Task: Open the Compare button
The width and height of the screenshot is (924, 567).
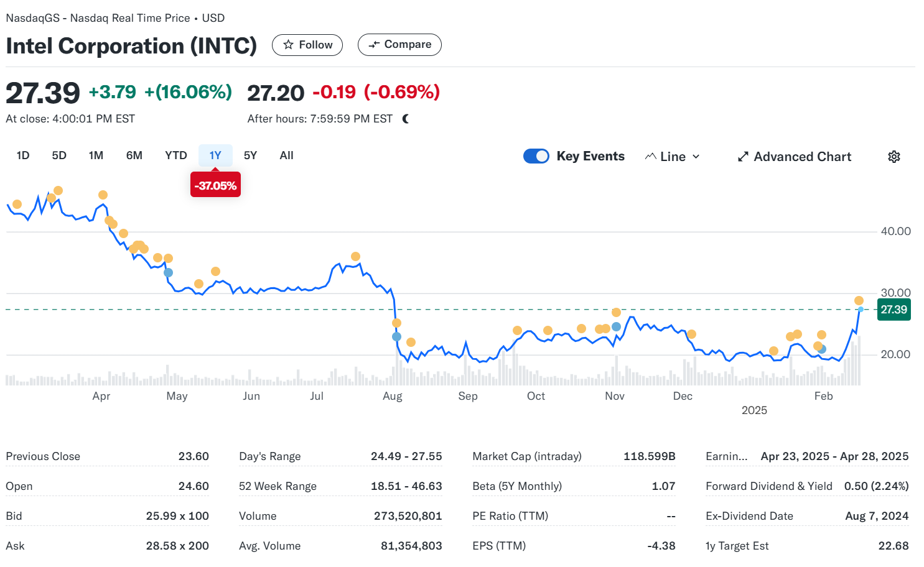Action: point(399,45)
